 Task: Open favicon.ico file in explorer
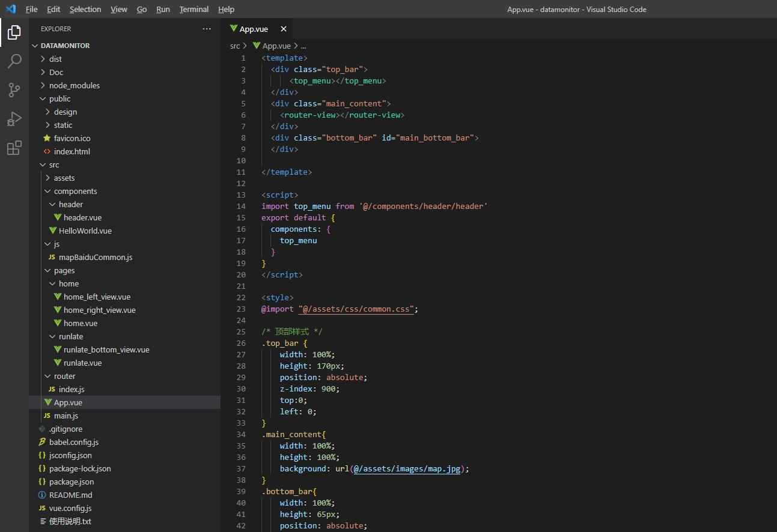(72, 138)
